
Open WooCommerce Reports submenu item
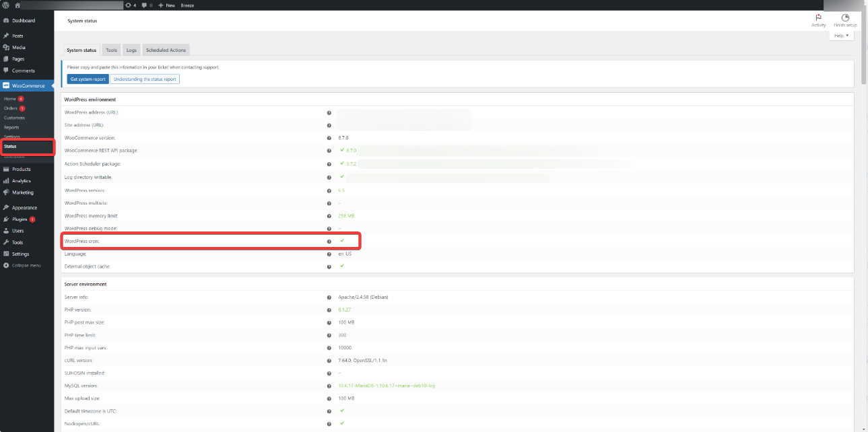point(11,127)
